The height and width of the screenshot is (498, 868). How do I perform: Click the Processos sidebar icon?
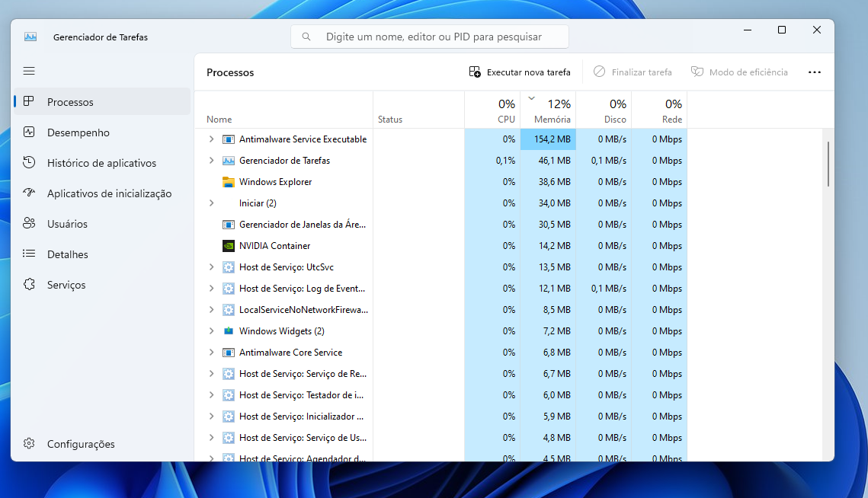(29, 101)
